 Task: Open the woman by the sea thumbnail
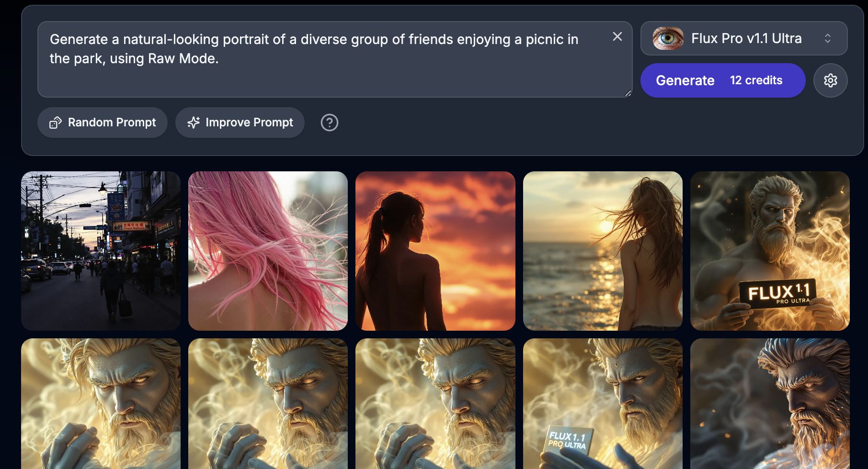pos(603,251)
